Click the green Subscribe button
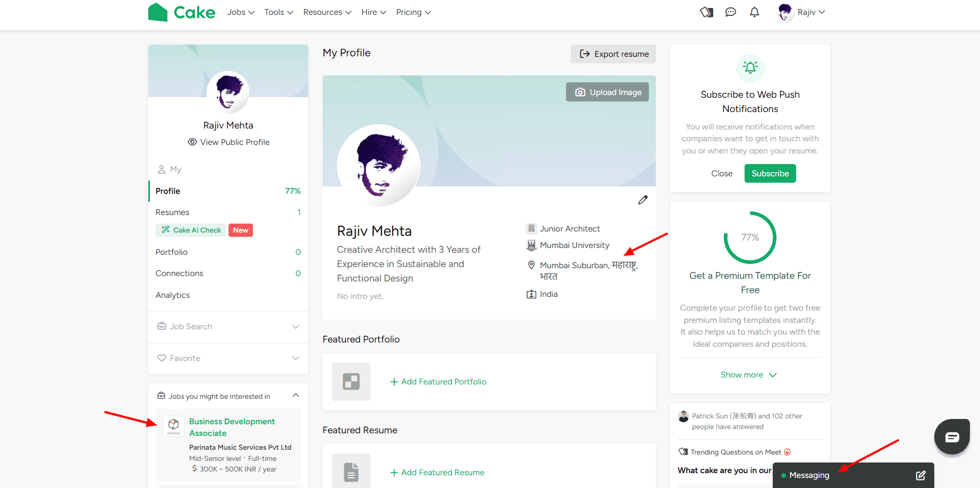The image size is (980, 488). tap(770, 173)
